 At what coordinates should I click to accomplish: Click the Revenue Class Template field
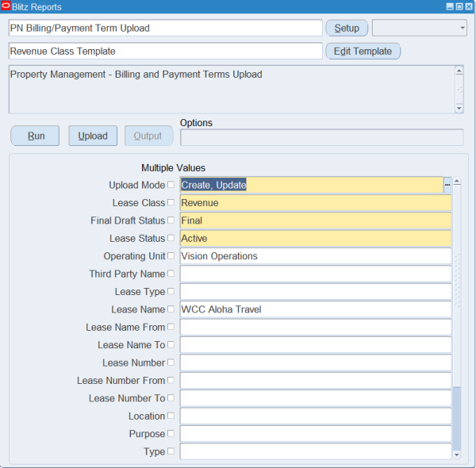166,51
